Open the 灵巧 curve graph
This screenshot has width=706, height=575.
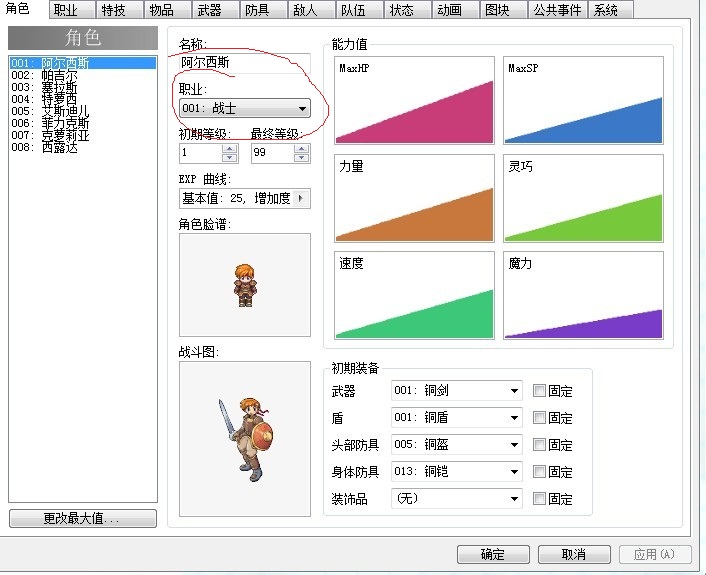(583, 198)
